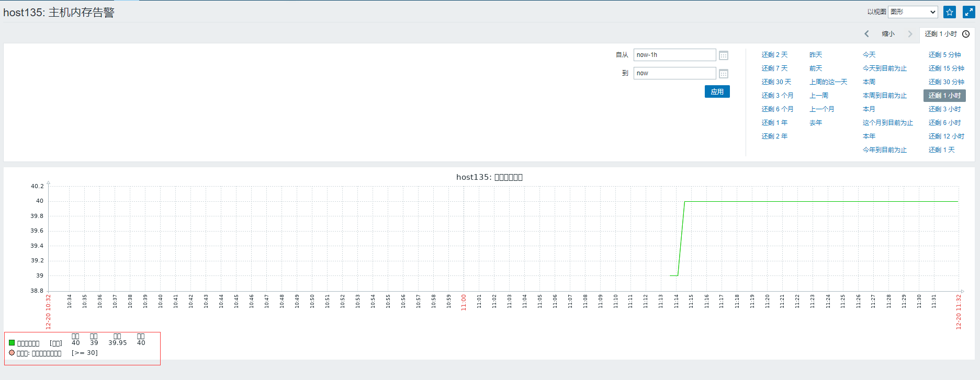Screen dimensions: 980x380
Task: Toggle fullscreen mode icon
Action: point(969,12)
